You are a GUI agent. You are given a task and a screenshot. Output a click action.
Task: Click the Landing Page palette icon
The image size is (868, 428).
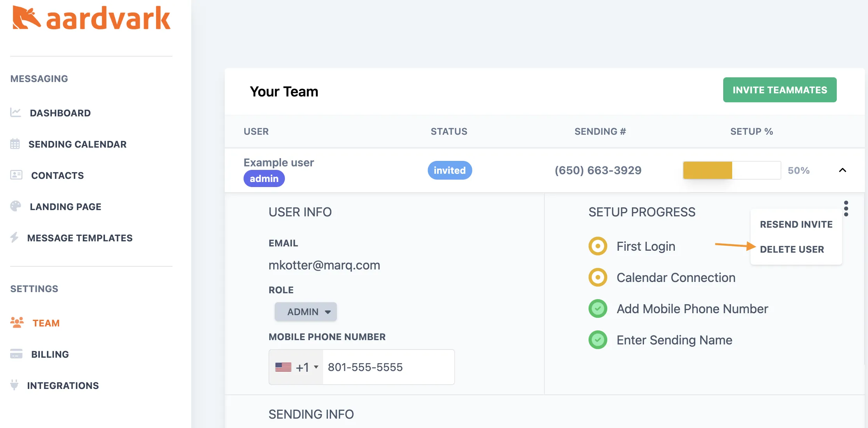tap(16, 206)
